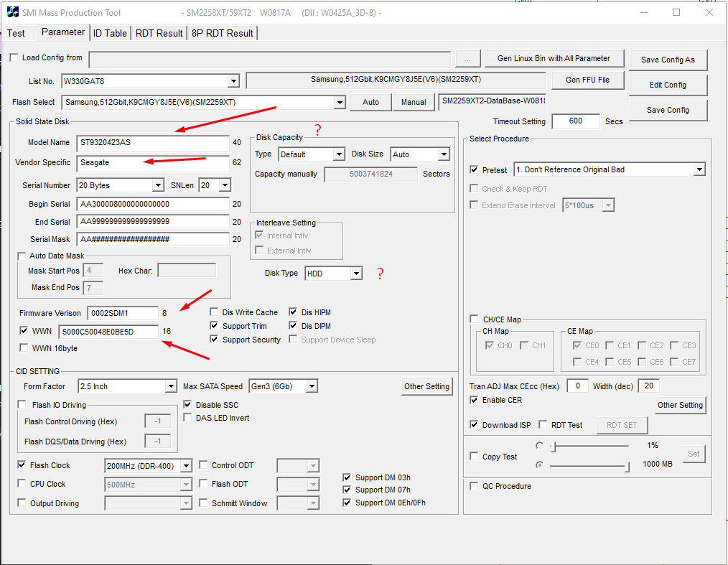Screen dimensions: 728x565
Task: Click the SMI logo icon in titlebar
Action: (x=12, y=11)
